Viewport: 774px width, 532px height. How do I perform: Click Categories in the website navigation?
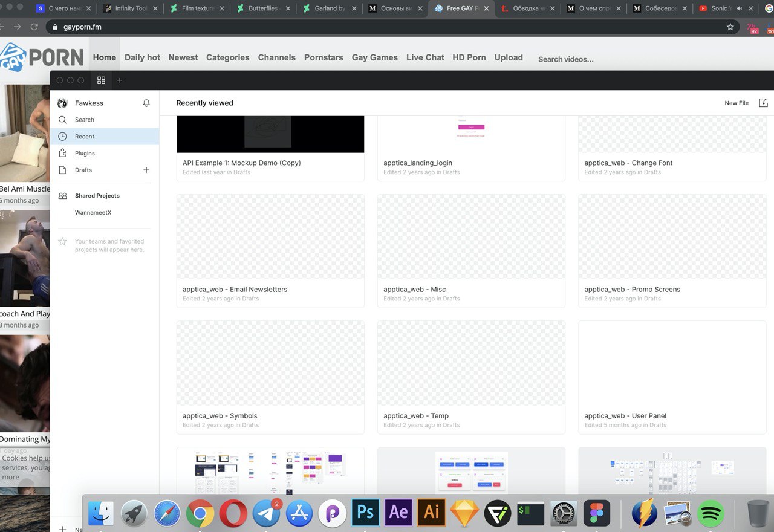click(x=227, y=57)
